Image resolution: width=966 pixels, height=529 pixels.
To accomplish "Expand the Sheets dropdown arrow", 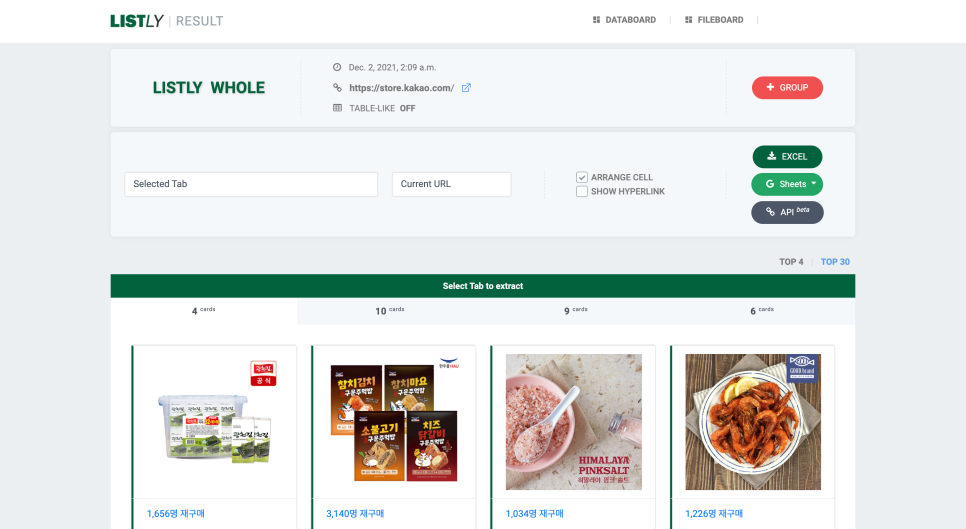I will click(815, 184).
